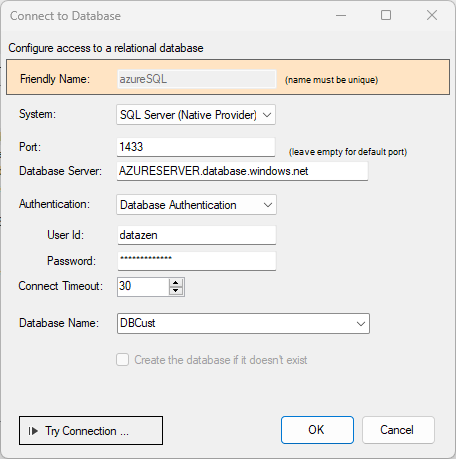Click the Connect Timeout value box

pos(143,287)
